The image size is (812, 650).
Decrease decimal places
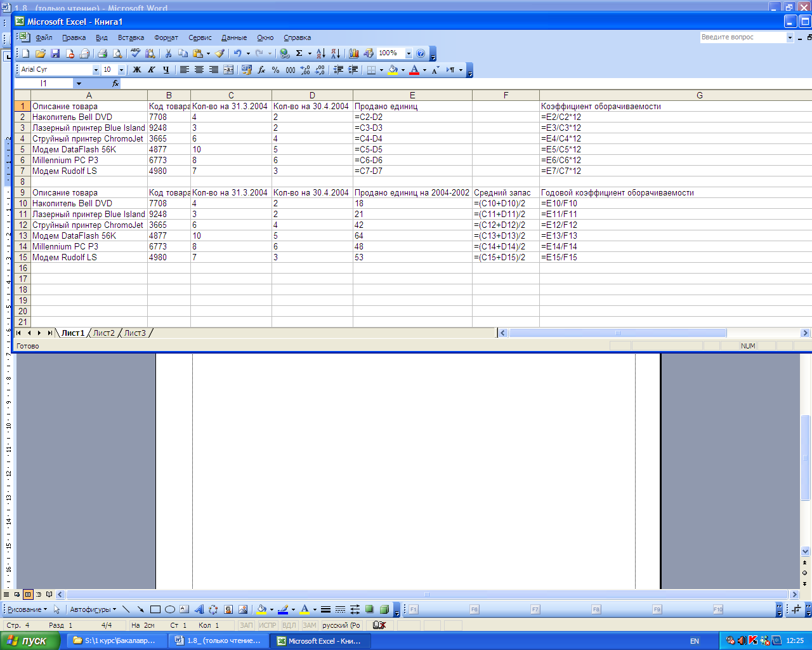(320, 70)
